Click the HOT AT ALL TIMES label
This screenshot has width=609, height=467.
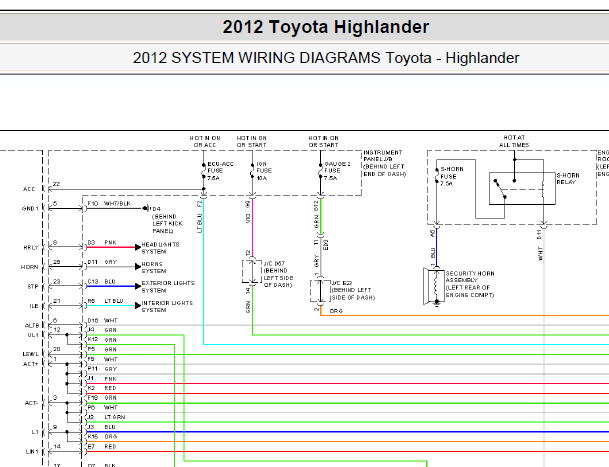pyautogui.click(x=514, y=141)
